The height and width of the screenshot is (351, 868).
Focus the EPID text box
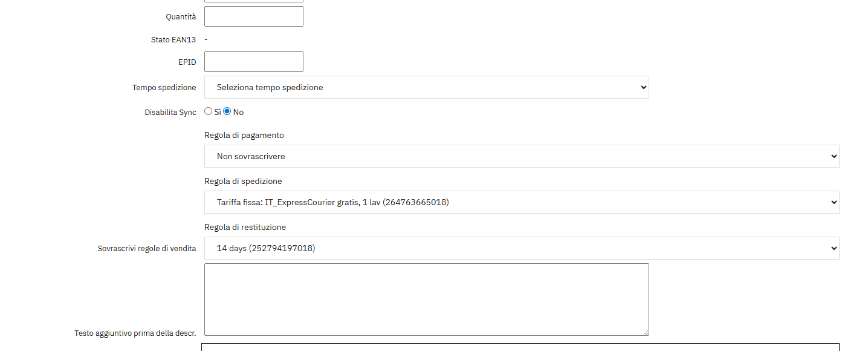point(254,62)
